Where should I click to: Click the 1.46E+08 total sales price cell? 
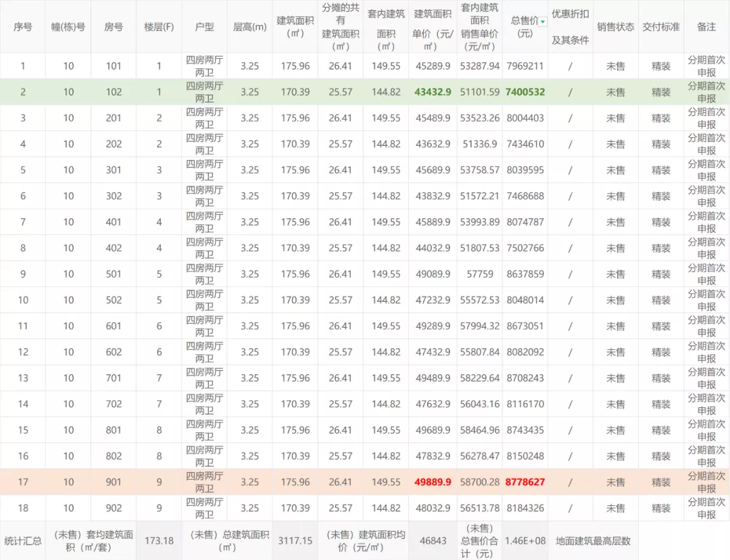click(525, 540)
